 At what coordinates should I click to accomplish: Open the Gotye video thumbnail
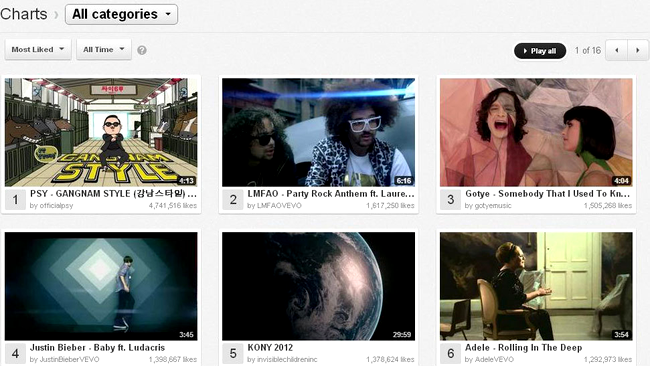coord(536,132)
